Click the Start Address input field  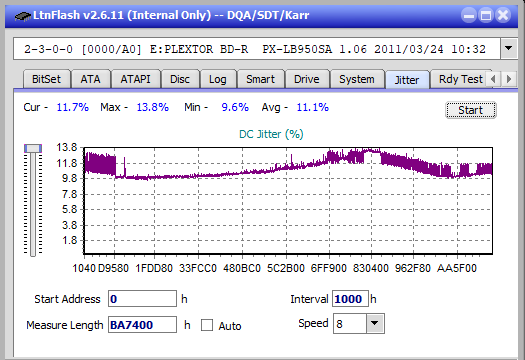pos(142,299)
